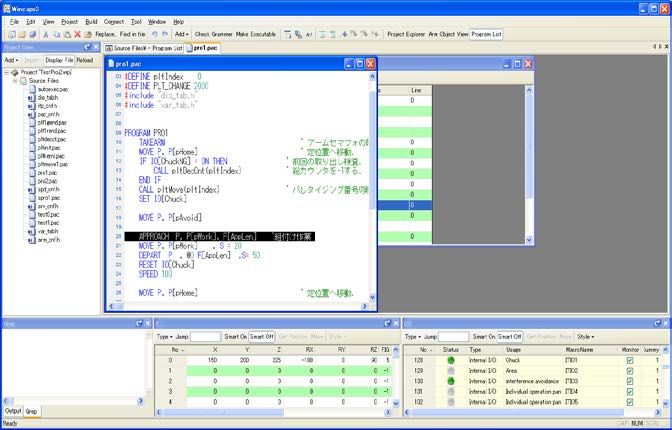Click Arm Object View button
Viewport: 672px width, 430px height.
point(448,34)
